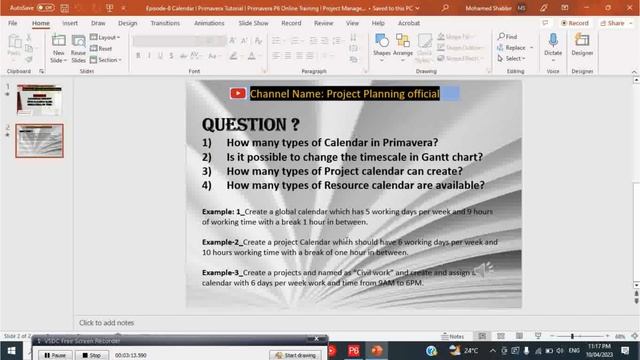This screenshot has width=640, height=360.
Task: Open Quick Styles gallery
Action: point(424,48)
